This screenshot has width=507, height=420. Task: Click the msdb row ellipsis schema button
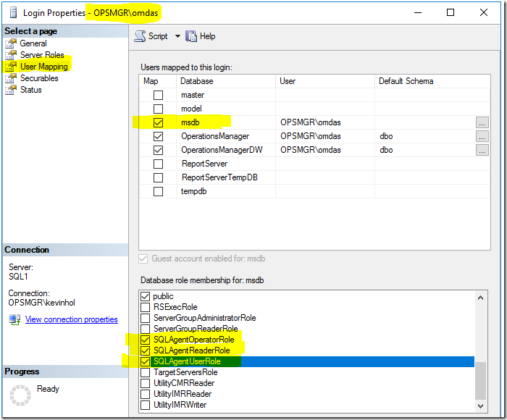pos(482,122)
